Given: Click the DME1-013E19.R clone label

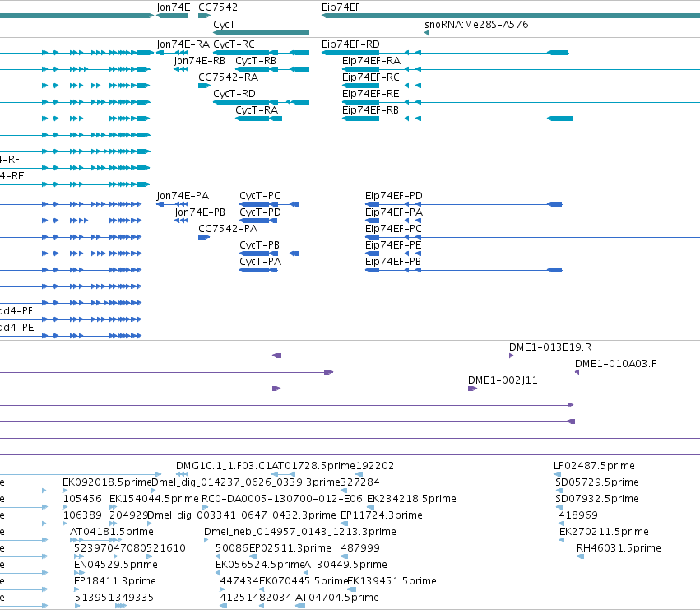Looking at the screenshot, I should click(550, 347).
